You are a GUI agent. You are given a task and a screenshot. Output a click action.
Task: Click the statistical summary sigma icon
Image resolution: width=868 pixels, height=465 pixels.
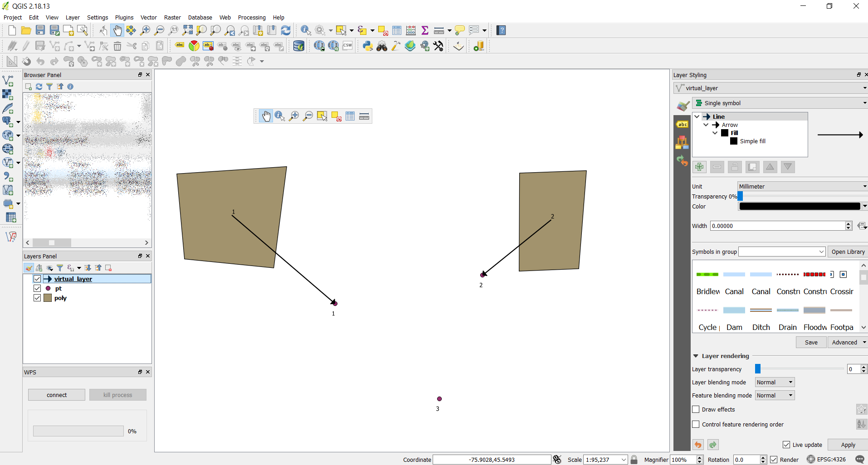[x=425, y=30]
